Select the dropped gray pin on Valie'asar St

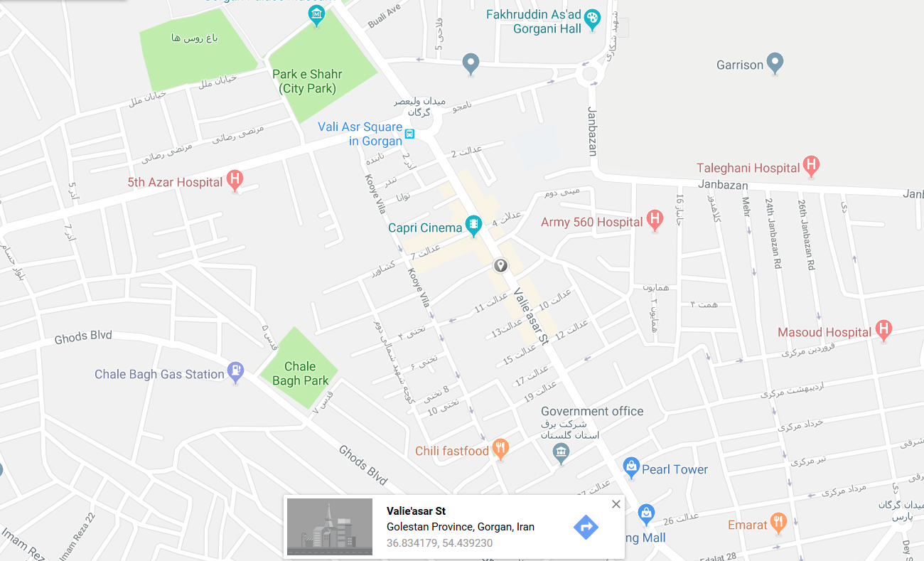(500, 266)
